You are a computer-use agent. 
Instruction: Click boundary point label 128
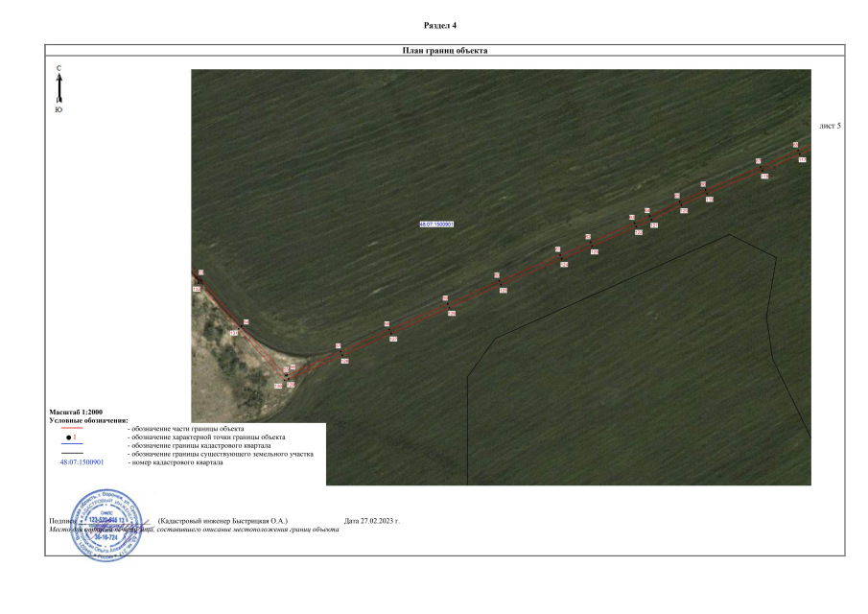(x=344, y=361)
